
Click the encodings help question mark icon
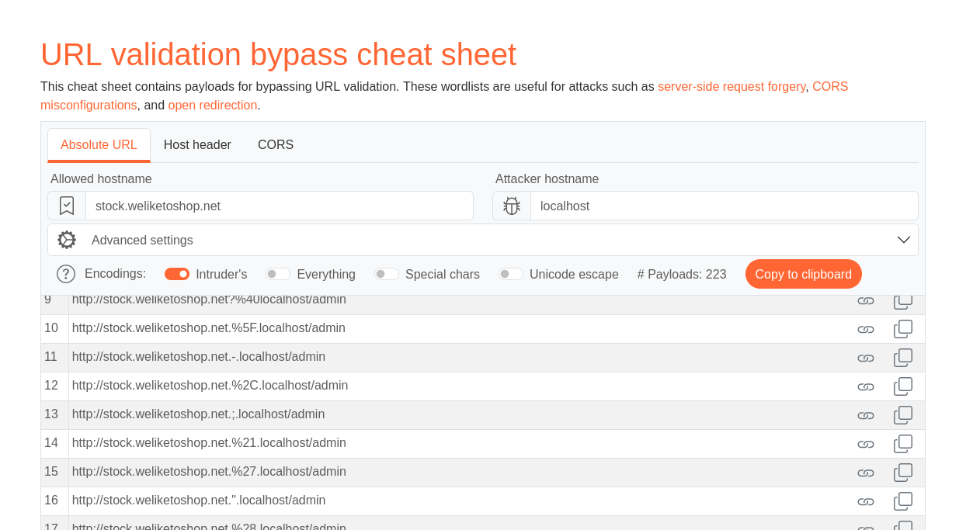click(x=66, y=274)
